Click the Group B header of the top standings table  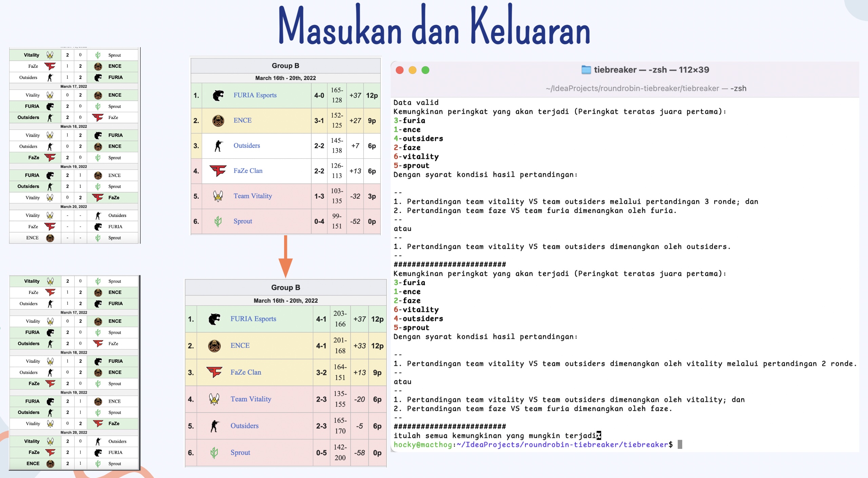pyautogui.click(x=285, y=66)
